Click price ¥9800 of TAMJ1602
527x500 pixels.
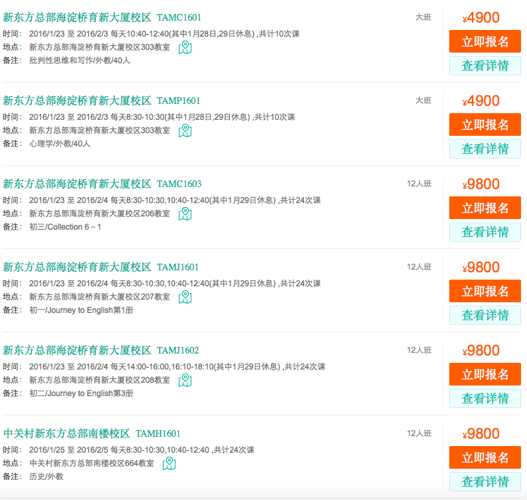[481, 350]
